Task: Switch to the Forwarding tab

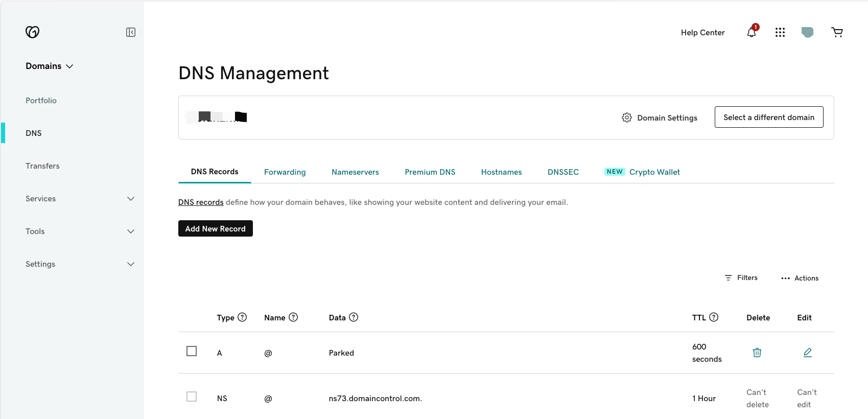Action: coord(285,172)
